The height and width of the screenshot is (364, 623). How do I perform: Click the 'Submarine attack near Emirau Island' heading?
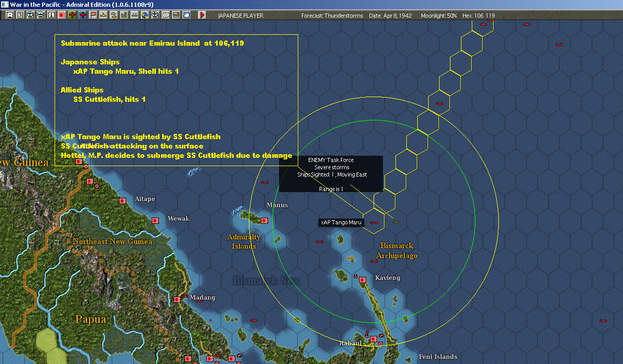[x=152, y=43]
